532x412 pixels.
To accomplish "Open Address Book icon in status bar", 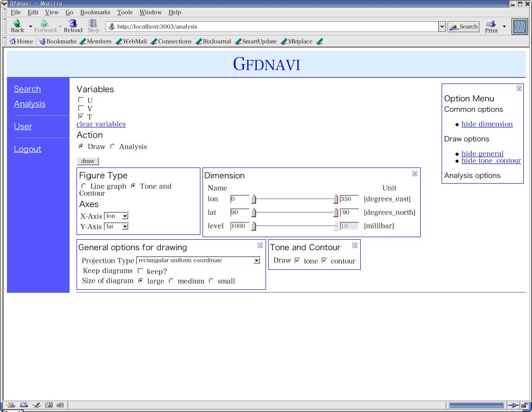I will [x=49, y=405].
